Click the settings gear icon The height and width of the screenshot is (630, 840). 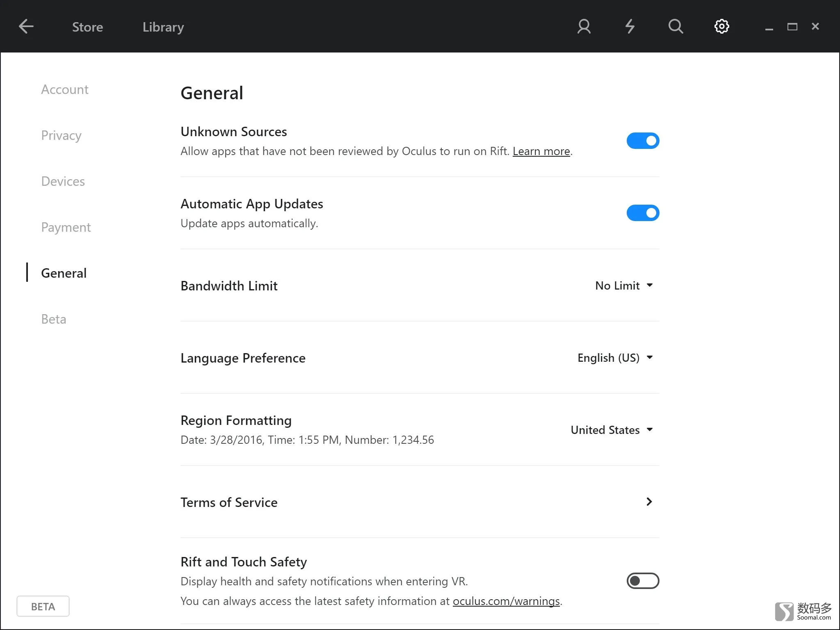pos(721,27)
